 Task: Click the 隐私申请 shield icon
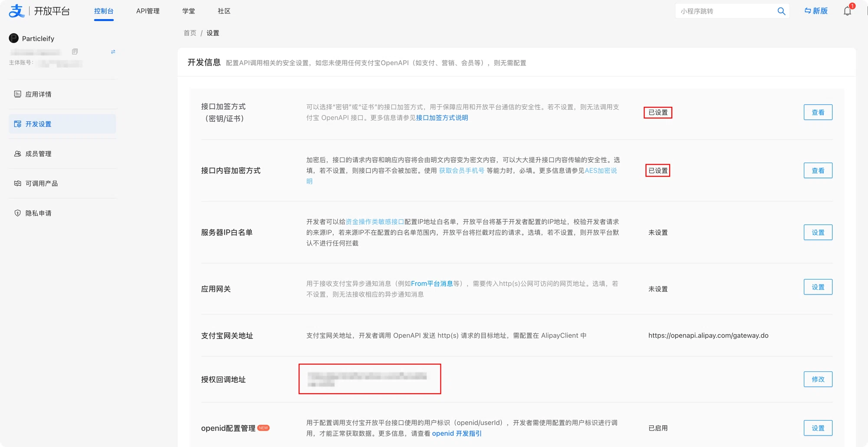click(x=17, y=213)
